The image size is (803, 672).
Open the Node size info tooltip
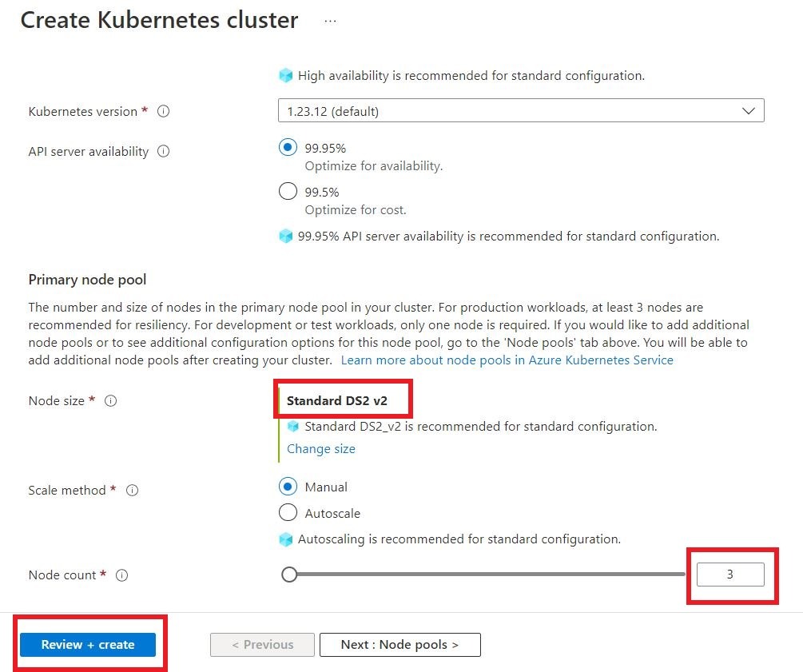coord(110,401)
